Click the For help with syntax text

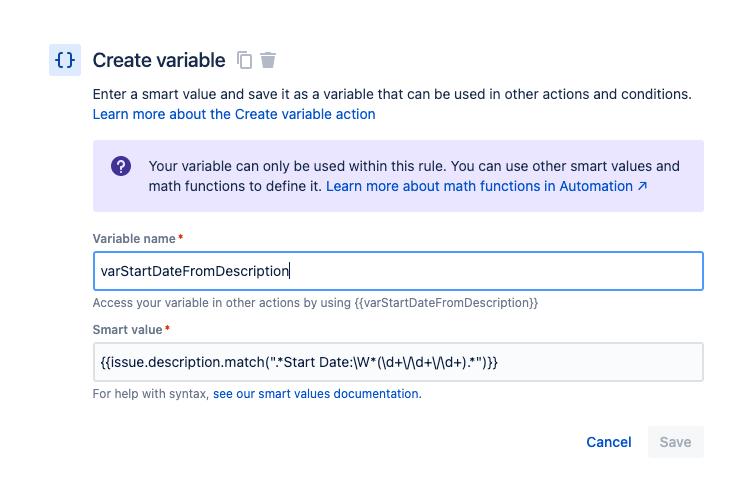(x=150, y=394)
